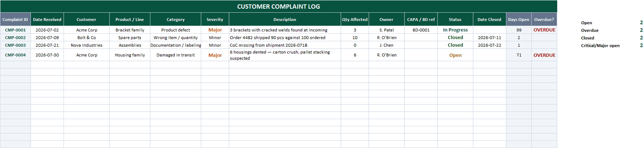Image resolution: width=644 pixels, height=148 pixels.
Task: Click Minor severity for CMP-0003
Action: [215, 45]
